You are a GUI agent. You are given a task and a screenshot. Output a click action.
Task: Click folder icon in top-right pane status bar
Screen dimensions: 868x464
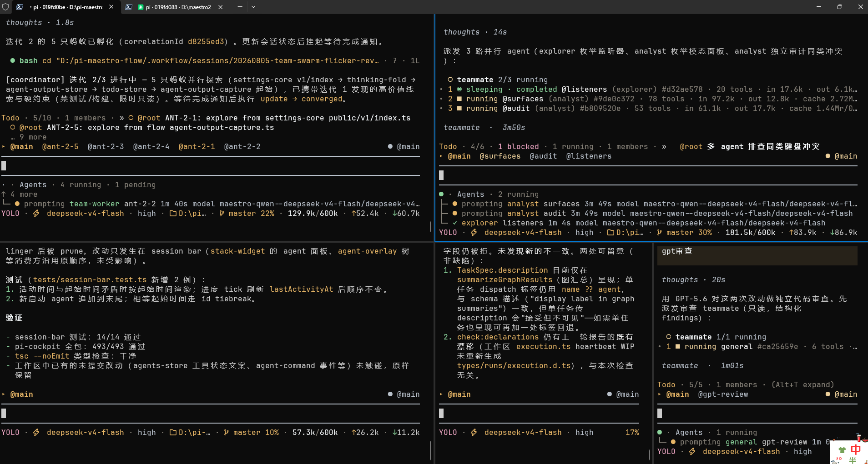coord(611,233)
